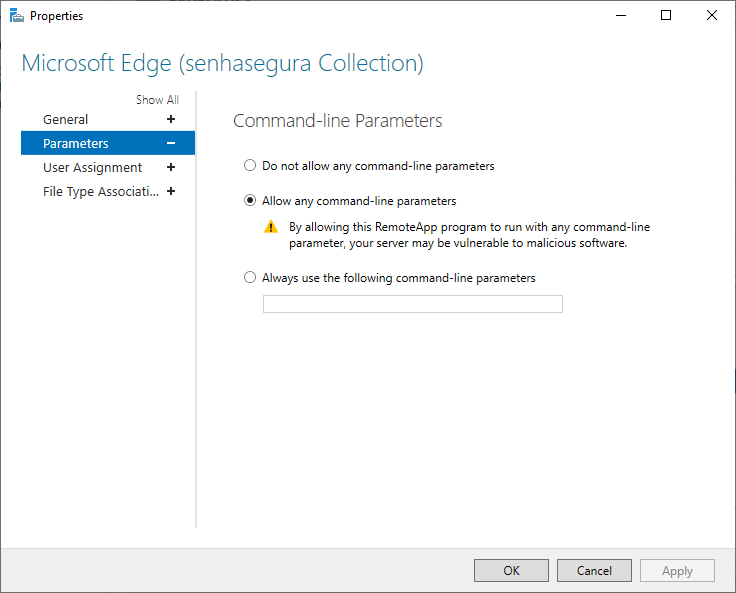Maximize the Properties window
The image size is (736, 593).
coord(666,15)
